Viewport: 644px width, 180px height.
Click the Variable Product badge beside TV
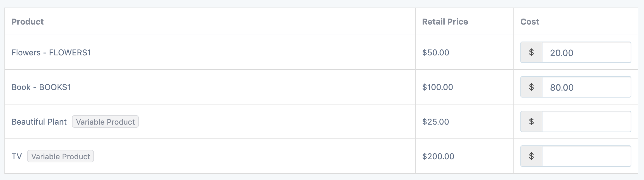[61, 156]
